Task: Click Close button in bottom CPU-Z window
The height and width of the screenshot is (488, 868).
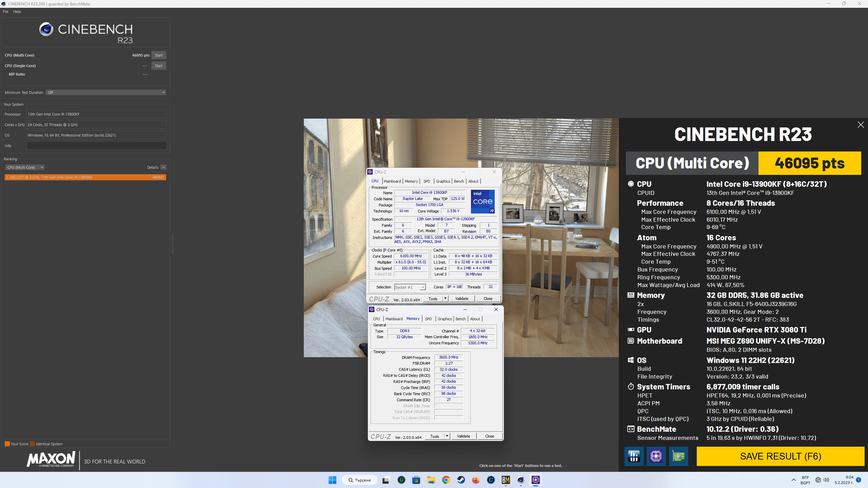Action: pos(490,436)
